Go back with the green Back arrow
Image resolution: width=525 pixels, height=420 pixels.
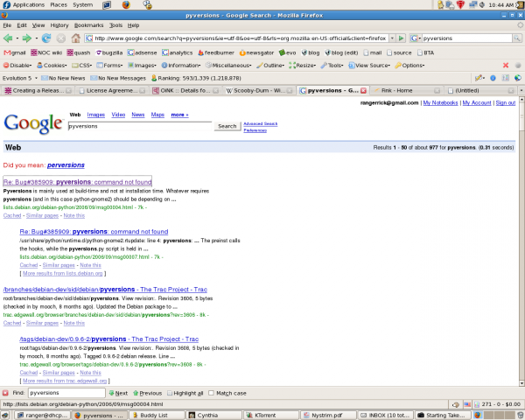[8, 38]
